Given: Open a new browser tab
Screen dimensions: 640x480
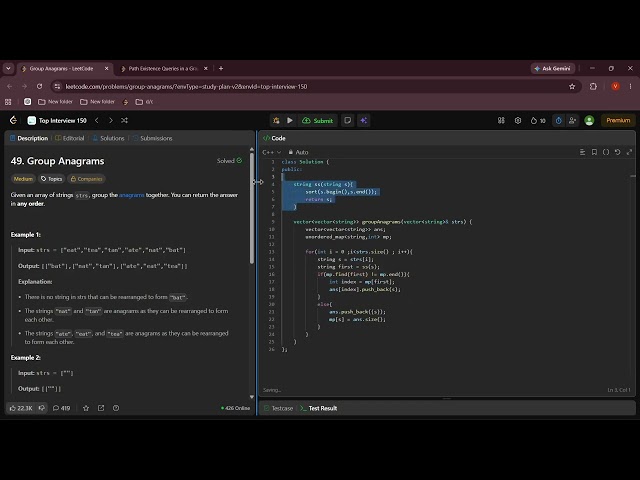Looking at the screenshot, I should point(221,69).
